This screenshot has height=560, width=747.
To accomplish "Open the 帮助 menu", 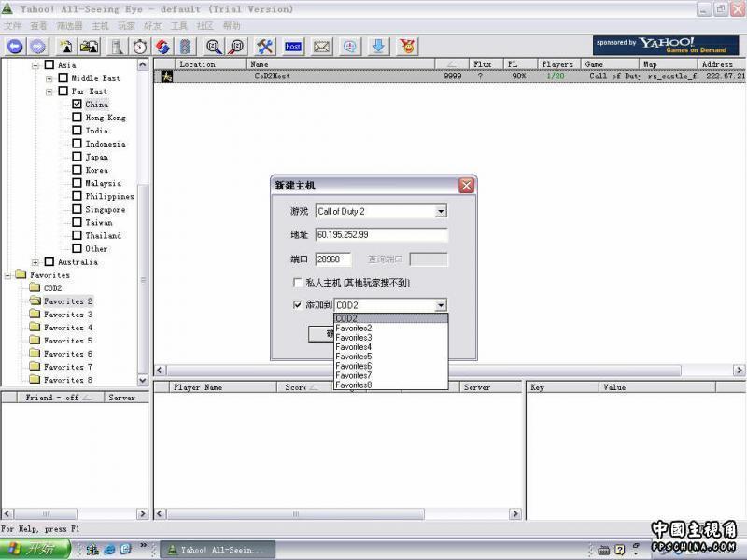I will click(x=232, y=26).
